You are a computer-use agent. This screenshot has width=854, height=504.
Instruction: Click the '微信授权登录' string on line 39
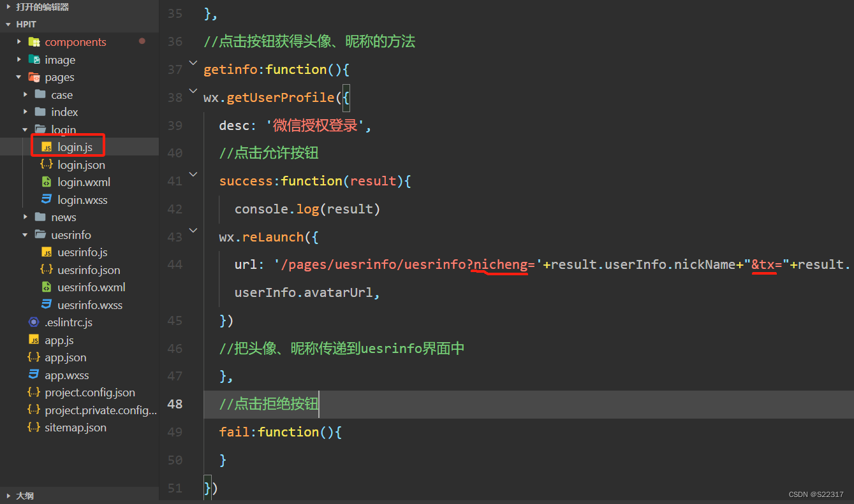pyautogui.click(x=315, y=126)
